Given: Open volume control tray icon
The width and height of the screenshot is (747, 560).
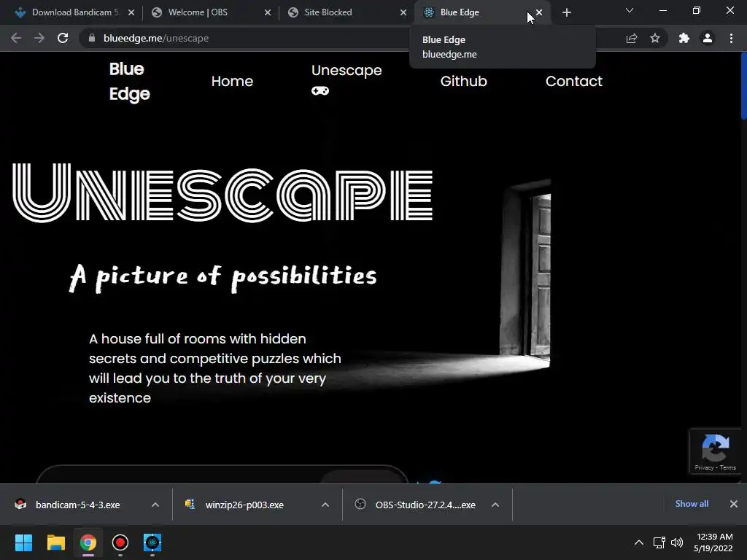Looking at the screenshot, I should [x=676, y=542].
